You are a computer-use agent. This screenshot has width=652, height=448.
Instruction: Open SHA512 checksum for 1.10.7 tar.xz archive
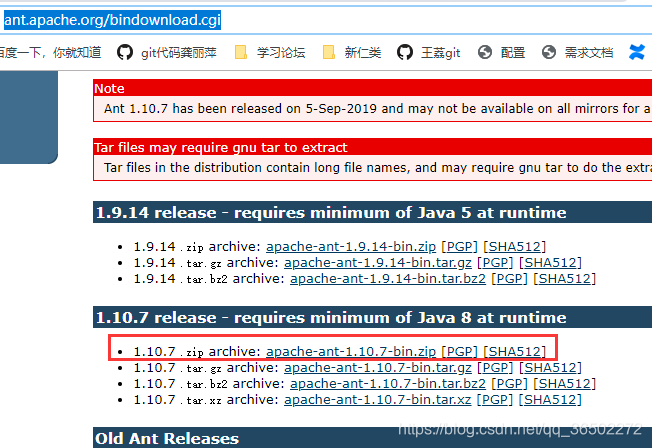coord(550,400)
